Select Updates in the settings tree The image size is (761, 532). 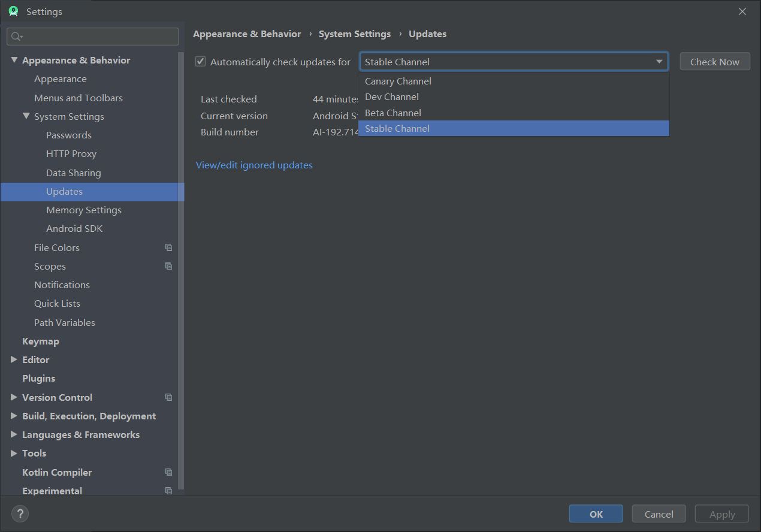click(92, 192)
